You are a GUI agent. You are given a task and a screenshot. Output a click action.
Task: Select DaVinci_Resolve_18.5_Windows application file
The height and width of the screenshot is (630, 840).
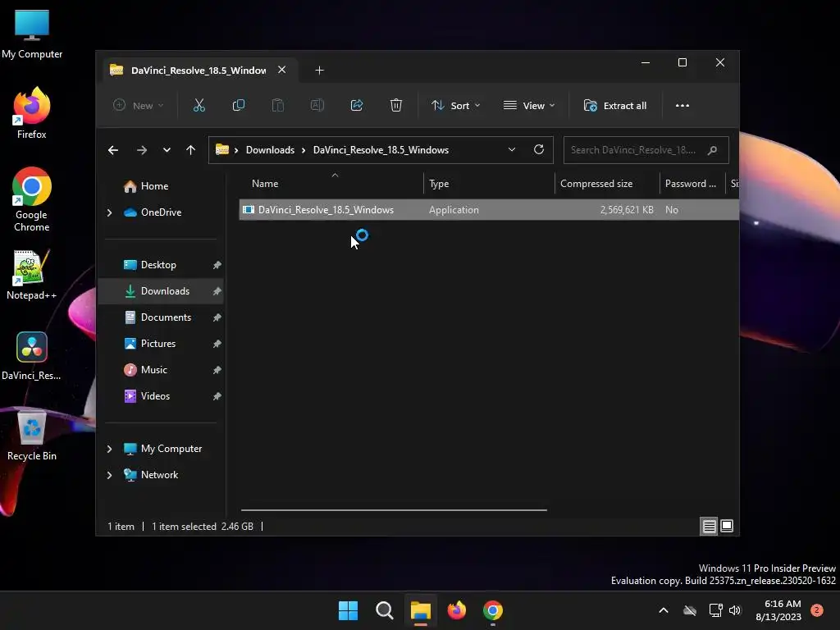tap(489, 210)
